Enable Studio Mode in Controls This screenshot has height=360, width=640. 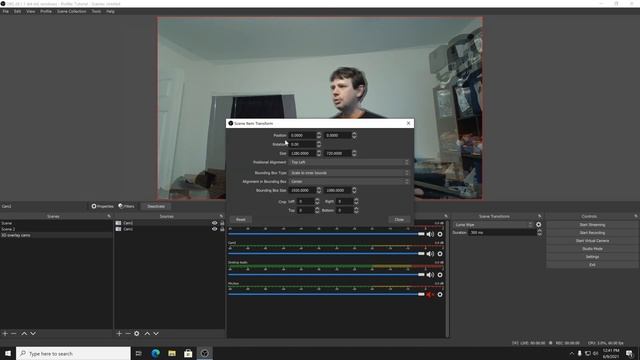(592, 249)
